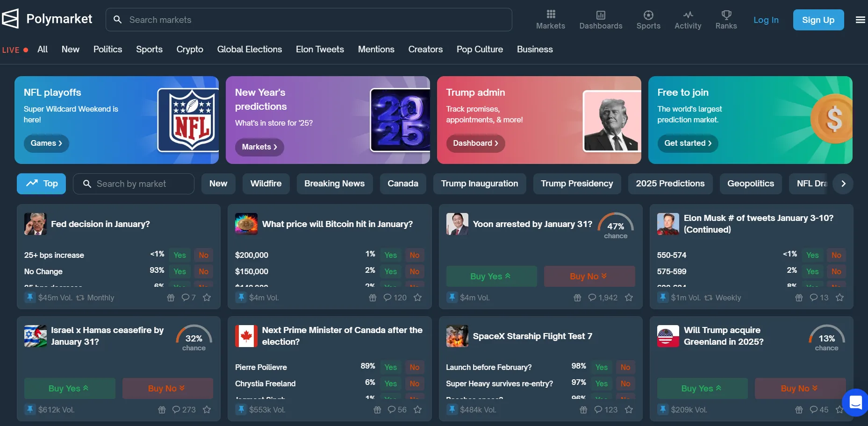Image resolution: width=868 pixels, height=426 pixels.
Task: Open Games link on NFL playoffs banner
Action: 46,143
